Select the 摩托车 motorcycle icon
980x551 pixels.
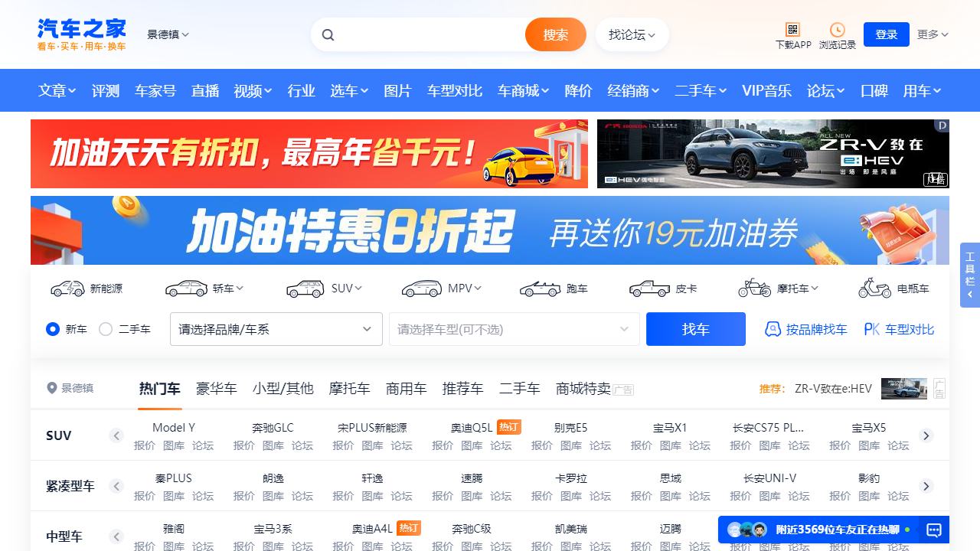pos(754,288)
